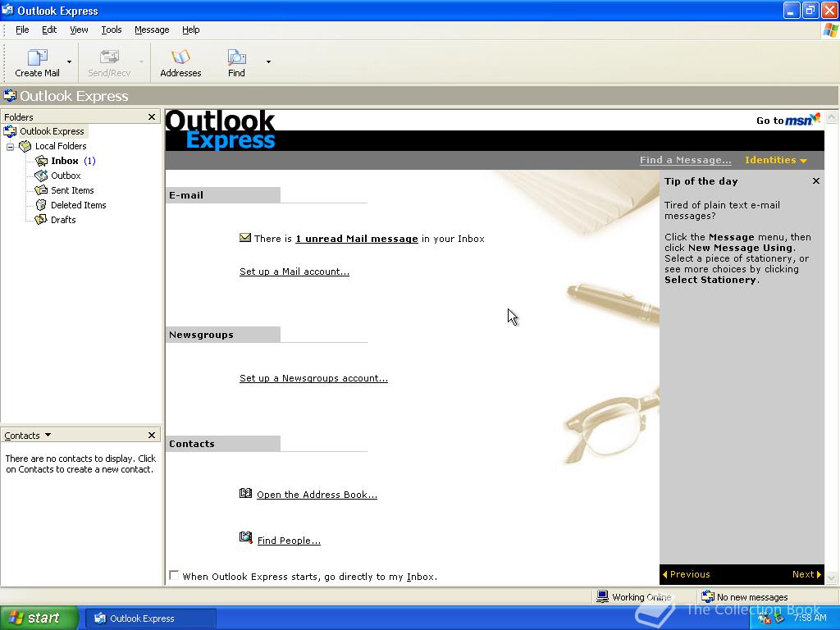This screenshot has width=840, height=630.
Task: Close the Tip of the day panel
Action: pyautogui.click(x=816, y=181)
